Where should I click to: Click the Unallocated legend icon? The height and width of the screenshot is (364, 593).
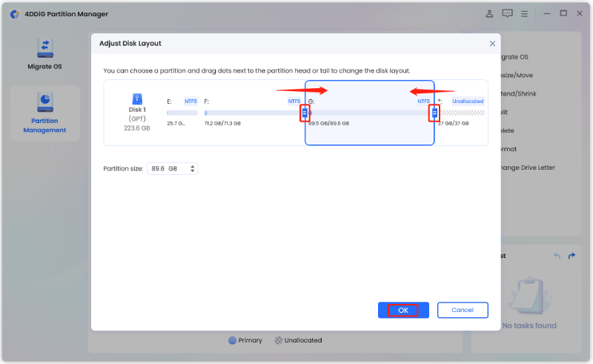279,340
